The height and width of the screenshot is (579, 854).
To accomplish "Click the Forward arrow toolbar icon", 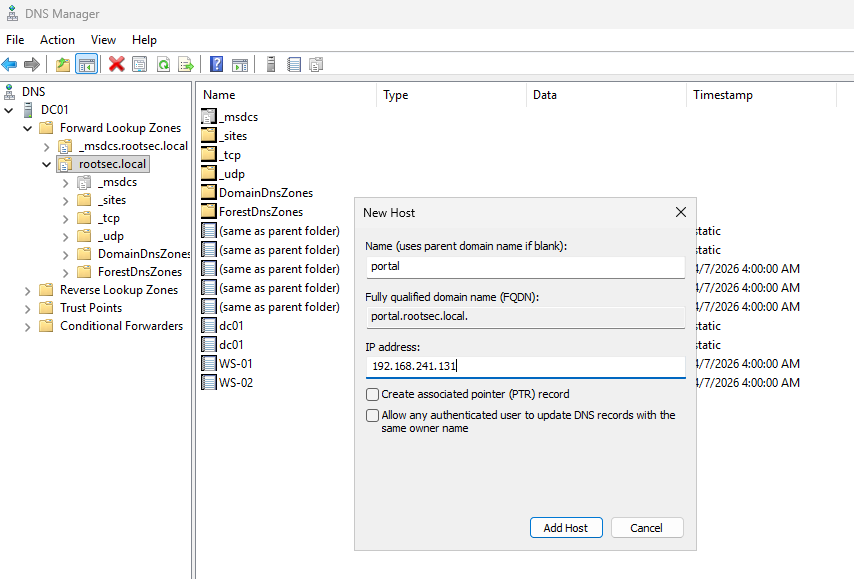I will pyautogui.click(x=32, y=64).
